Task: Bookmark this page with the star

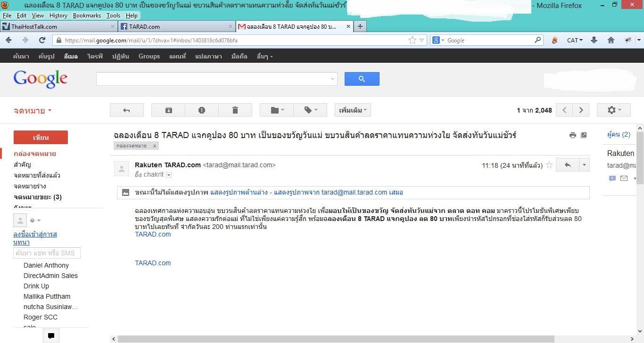Action: click(413, 40)
